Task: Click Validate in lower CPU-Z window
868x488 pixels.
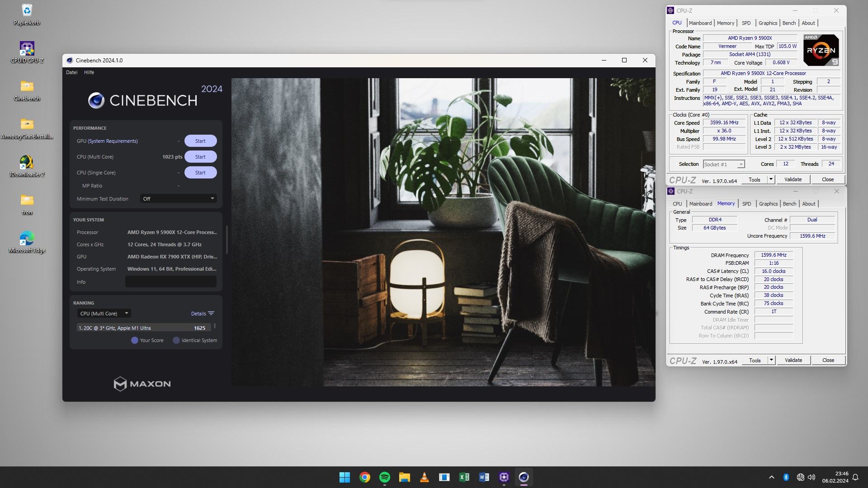Action: (793, 360)
